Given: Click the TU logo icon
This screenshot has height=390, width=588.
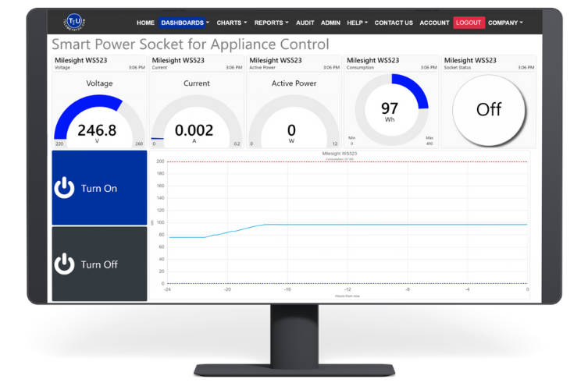Looking at the screenshot, I should pyautogui.click(x=74, y=22).
